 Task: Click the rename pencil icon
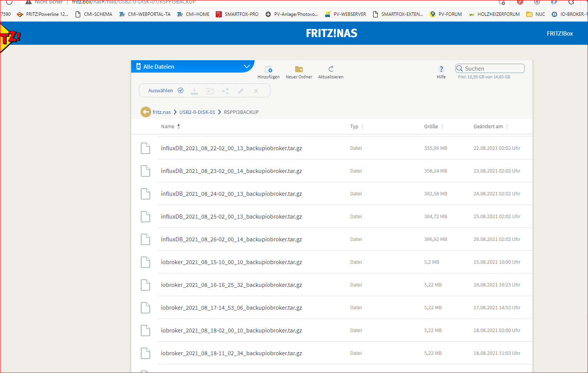coord(241,91)
